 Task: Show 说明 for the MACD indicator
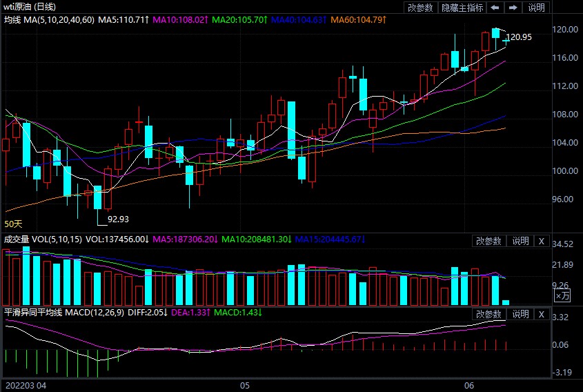[520, 314]
